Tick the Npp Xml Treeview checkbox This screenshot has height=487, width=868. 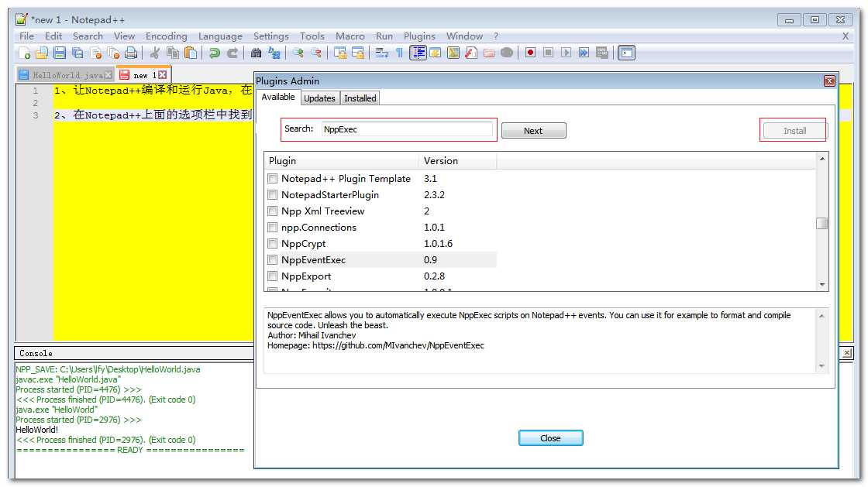(272, 211)
